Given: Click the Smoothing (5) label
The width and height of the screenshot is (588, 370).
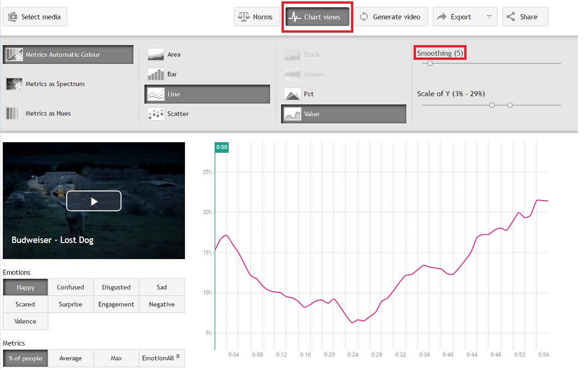Looking at the screenshot, I should pyautogui.click(x=440, y=53).
